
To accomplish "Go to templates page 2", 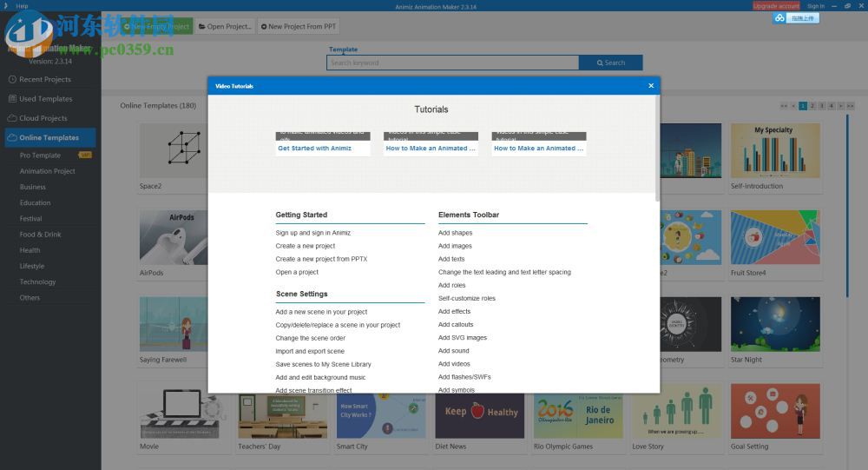I will 812,106.
